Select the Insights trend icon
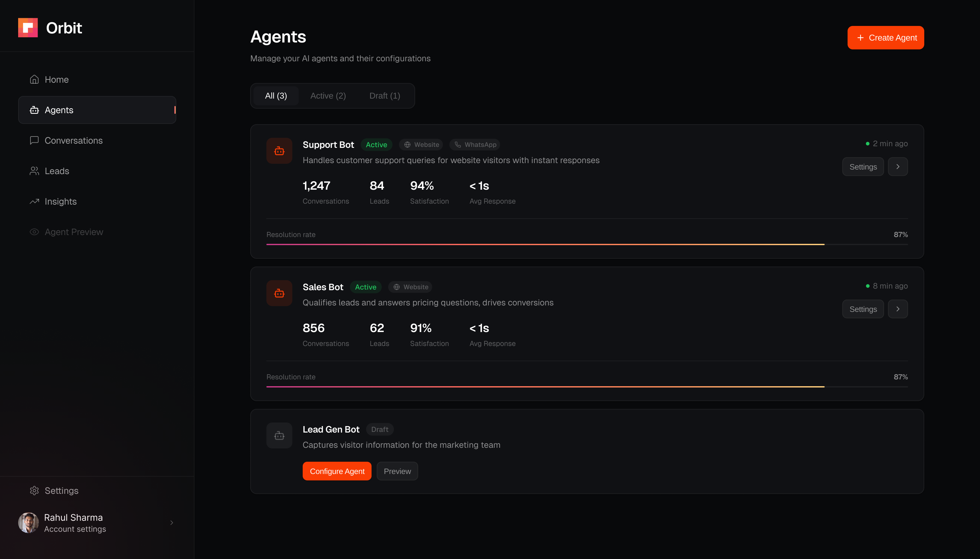980x559 pixels. click(x=34, y=201)
